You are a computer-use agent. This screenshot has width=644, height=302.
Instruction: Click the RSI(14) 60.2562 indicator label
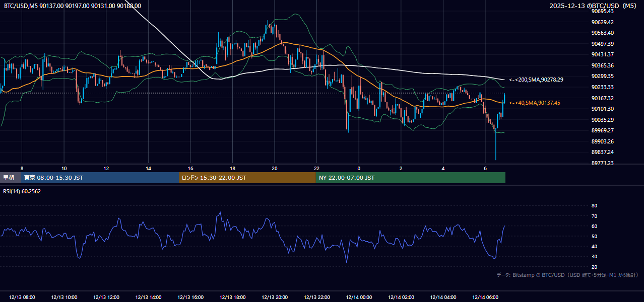click(x=22, y=191)
